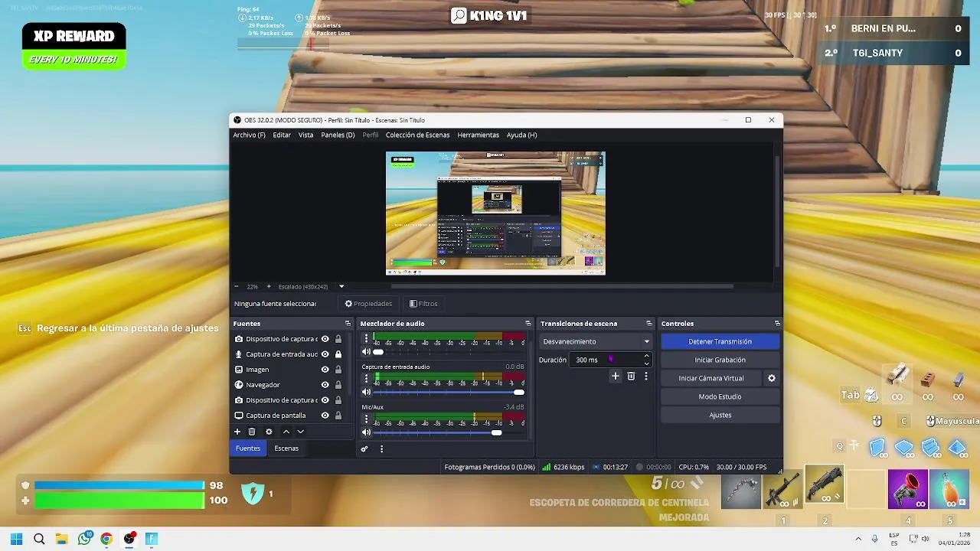Open Captura de entrada audio three-dot options
Viewport: 980px width, 551px height.
[x=366, y=379]
